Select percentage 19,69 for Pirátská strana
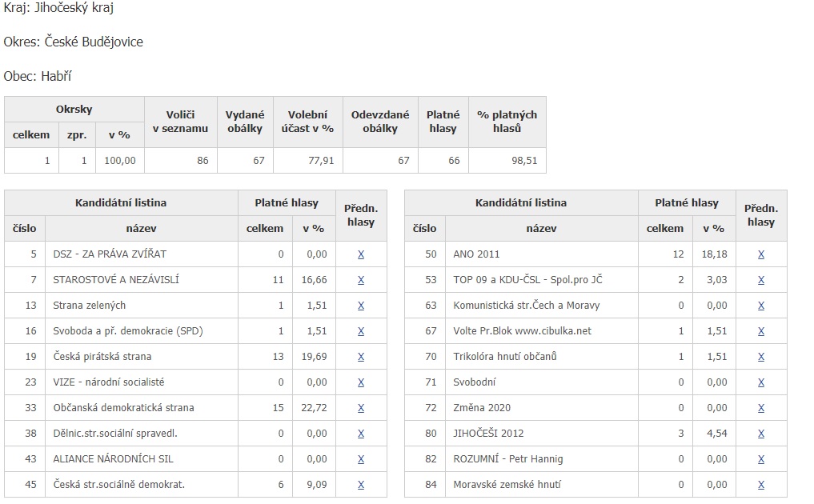Viewport: 814px width, 504px height. [x=314, y=357]
